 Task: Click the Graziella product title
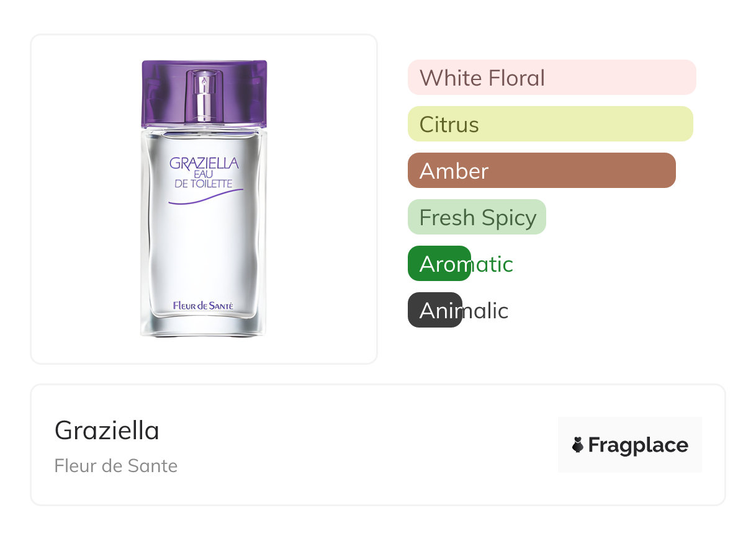pyautogui.click(x=107, y=430)
